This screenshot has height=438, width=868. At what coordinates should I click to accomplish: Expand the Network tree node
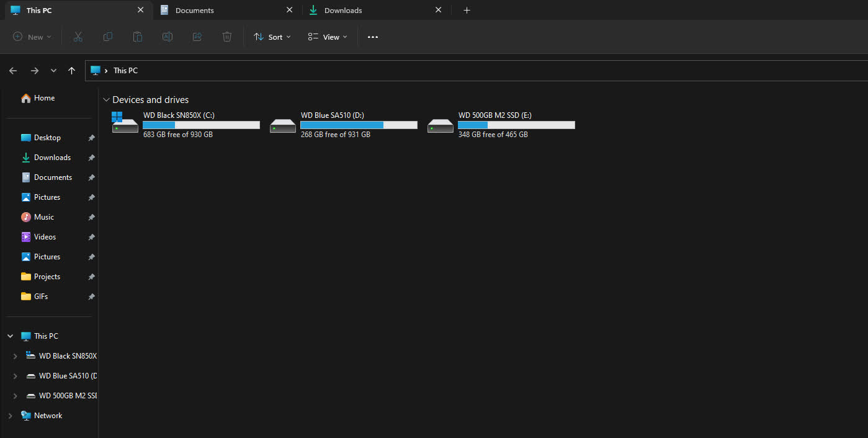[10, 416]
